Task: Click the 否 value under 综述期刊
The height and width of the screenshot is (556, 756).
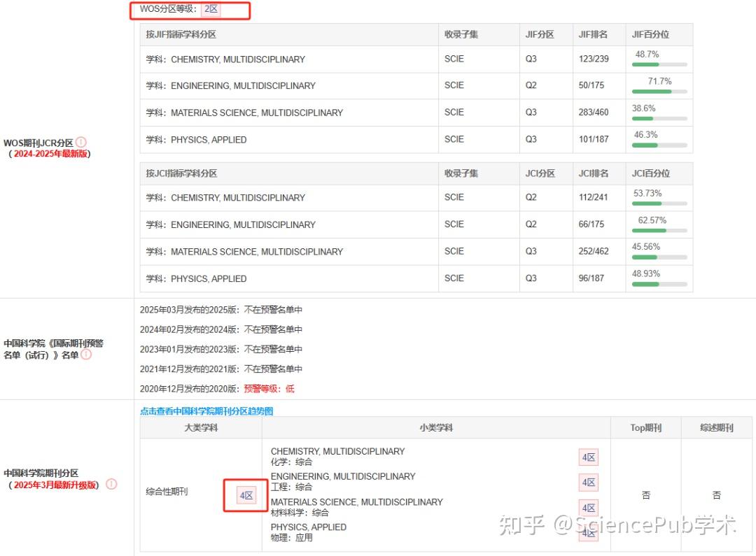Action: pyautogui.click(x=716, y=494)
